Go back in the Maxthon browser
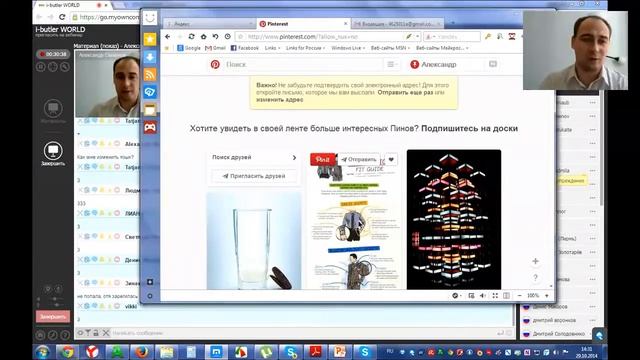640x360 pixels. pos(167,37)
